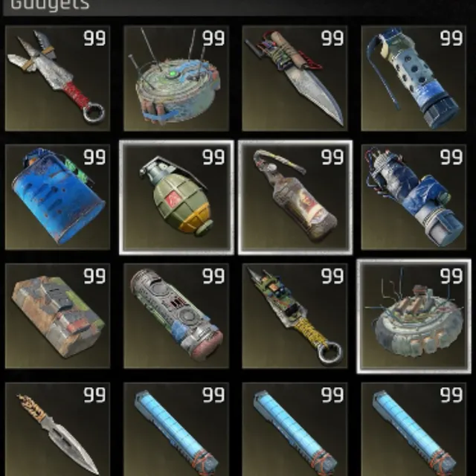Click the 99 count on proximity mine
This screenshot has width=476, height=476.
click(451, 276)
